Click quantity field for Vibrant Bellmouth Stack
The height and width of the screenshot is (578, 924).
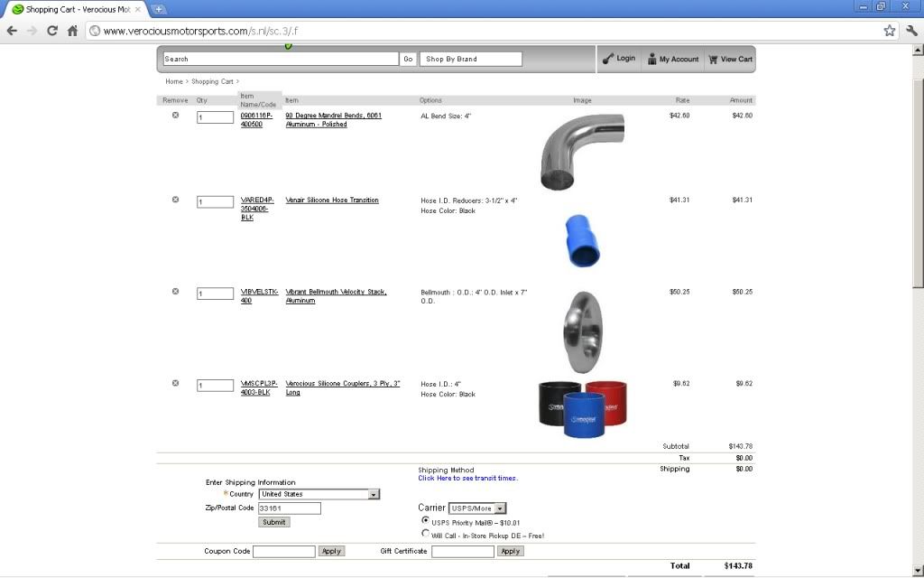215,294
